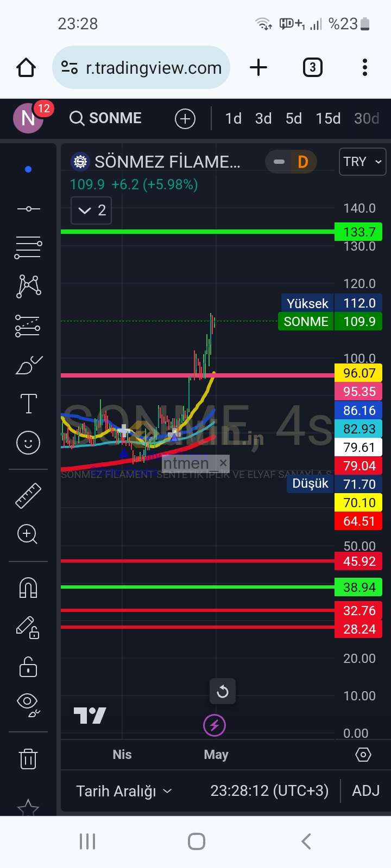
Task: Open a new browser tab
Action: [x=258, y=67]
